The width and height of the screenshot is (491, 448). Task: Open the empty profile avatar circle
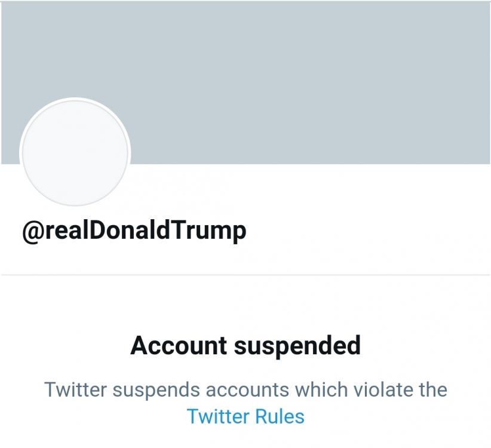(75, 153)
